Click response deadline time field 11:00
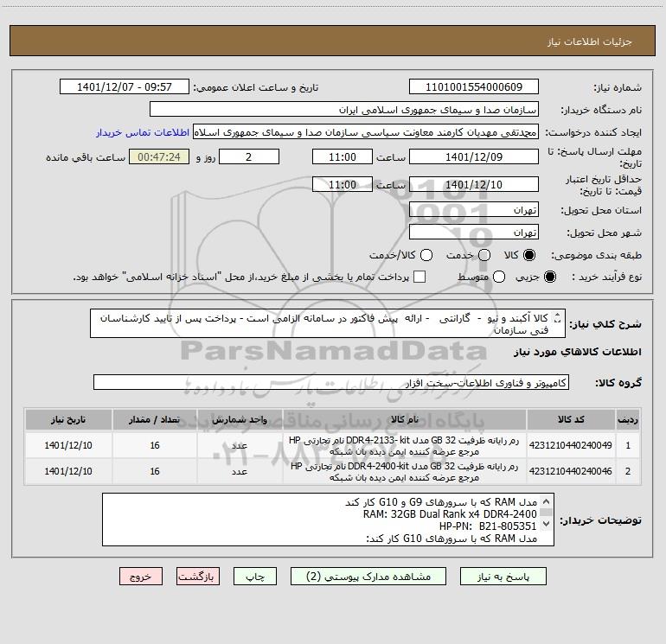Viewport: 666px width, 644px height. pos(343,156)
